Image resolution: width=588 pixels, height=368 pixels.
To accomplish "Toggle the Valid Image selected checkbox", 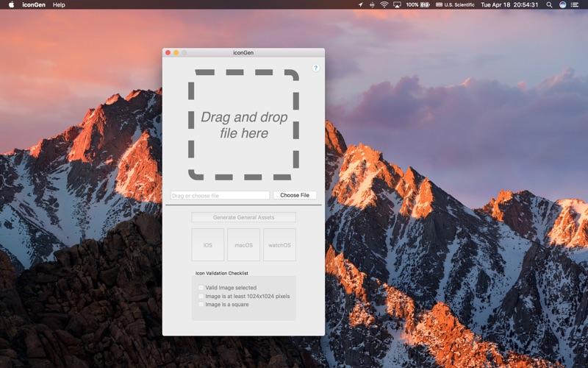I will [x=201, y=288].
